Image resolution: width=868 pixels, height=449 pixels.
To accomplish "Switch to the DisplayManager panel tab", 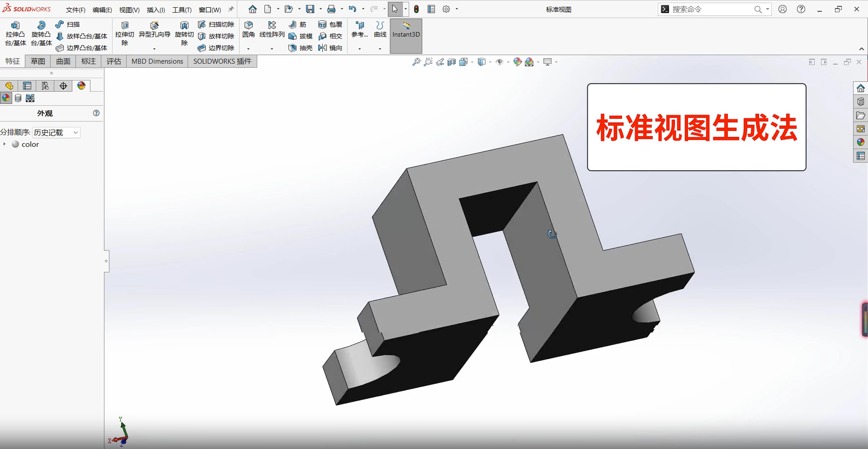I will click(81, 86).
